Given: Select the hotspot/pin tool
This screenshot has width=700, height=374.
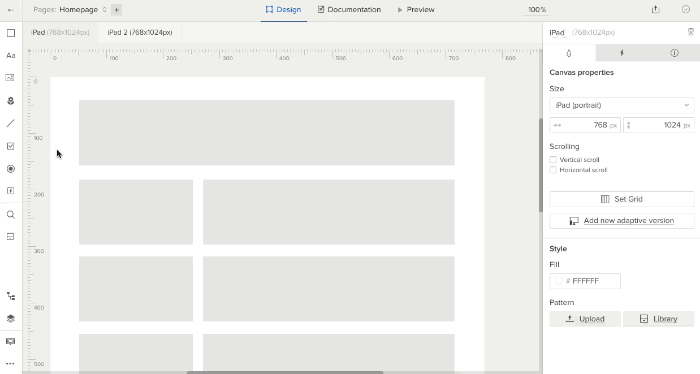Looking at the screenshot, I should click(11, 101).
